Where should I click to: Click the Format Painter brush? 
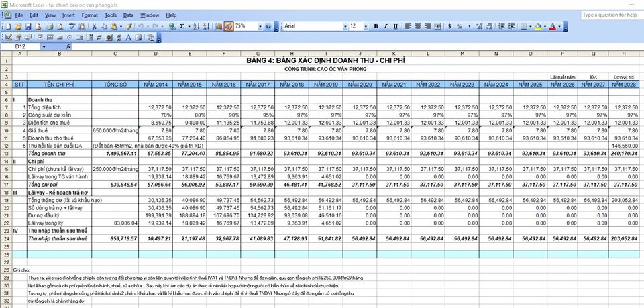click(x=129, y=26)
